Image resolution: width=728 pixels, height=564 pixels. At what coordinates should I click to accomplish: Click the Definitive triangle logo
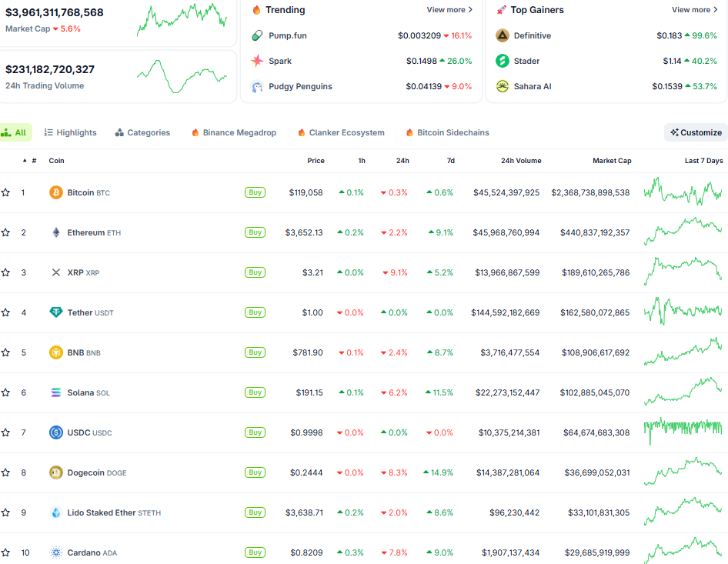[x=503, y=35]
